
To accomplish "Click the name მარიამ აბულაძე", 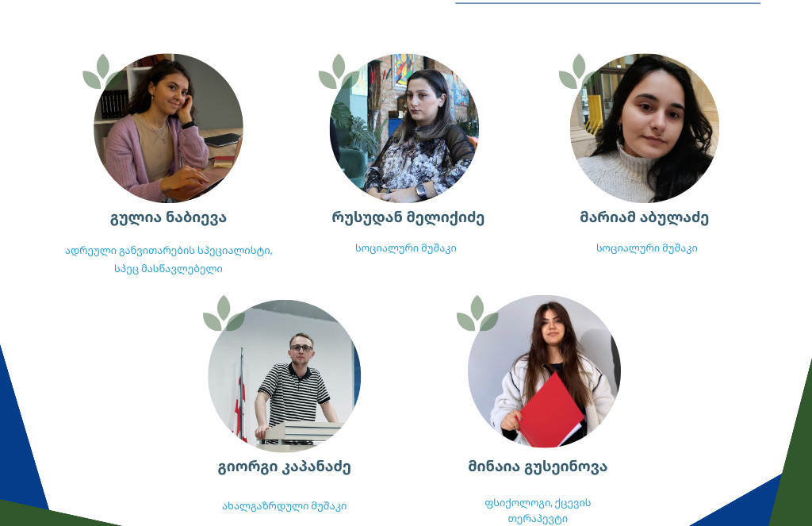I will 644,217.
